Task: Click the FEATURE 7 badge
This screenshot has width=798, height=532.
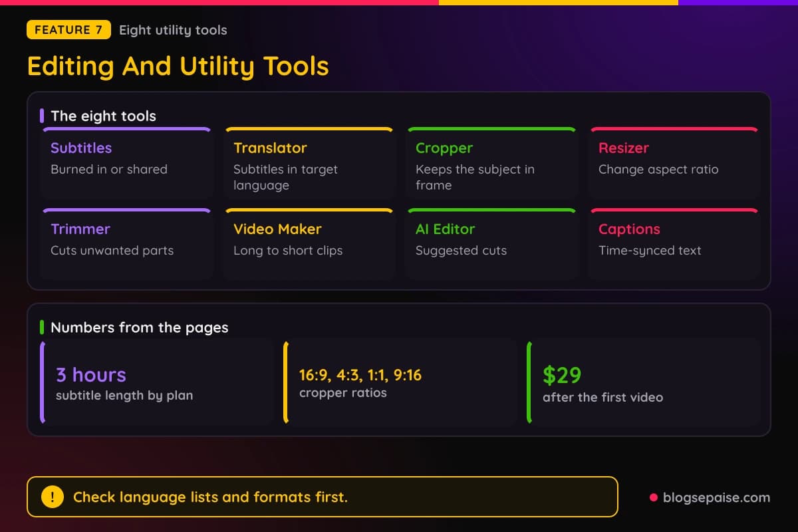Action: pos(68,30)
